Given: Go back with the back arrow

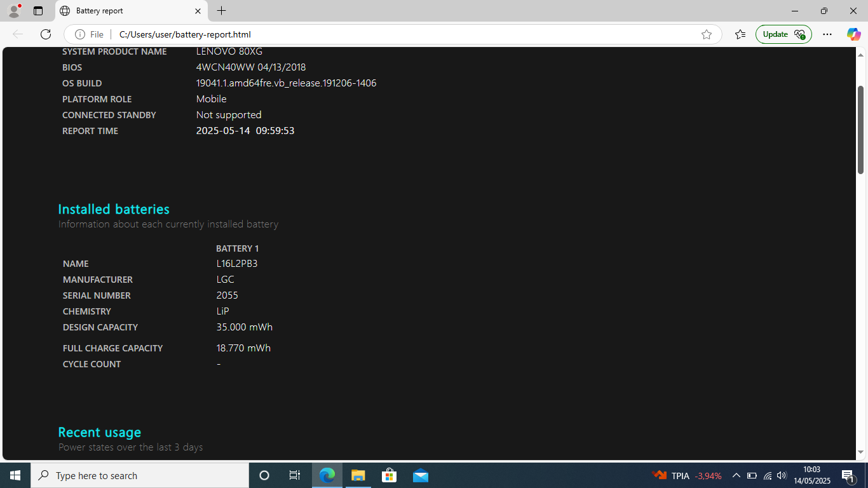Looking at the screenshot, I should tap(18, 34).
